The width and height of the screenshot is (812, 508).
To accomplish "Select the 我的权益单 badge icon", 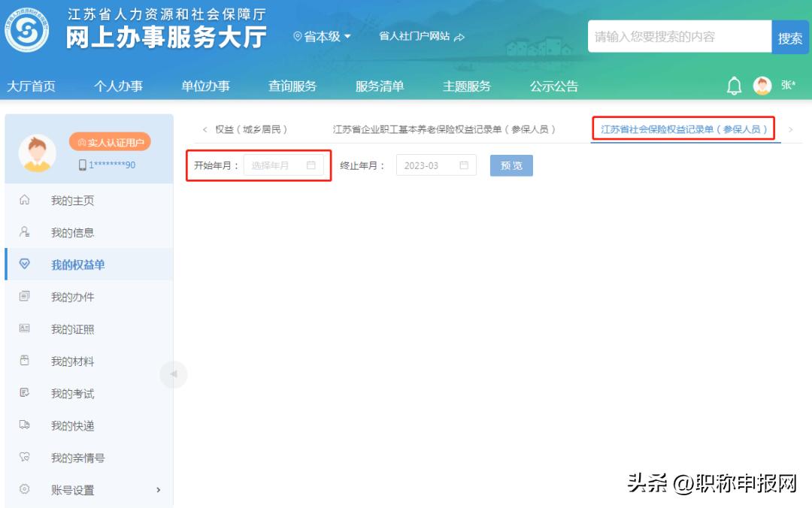I will (x=24, y=265).
